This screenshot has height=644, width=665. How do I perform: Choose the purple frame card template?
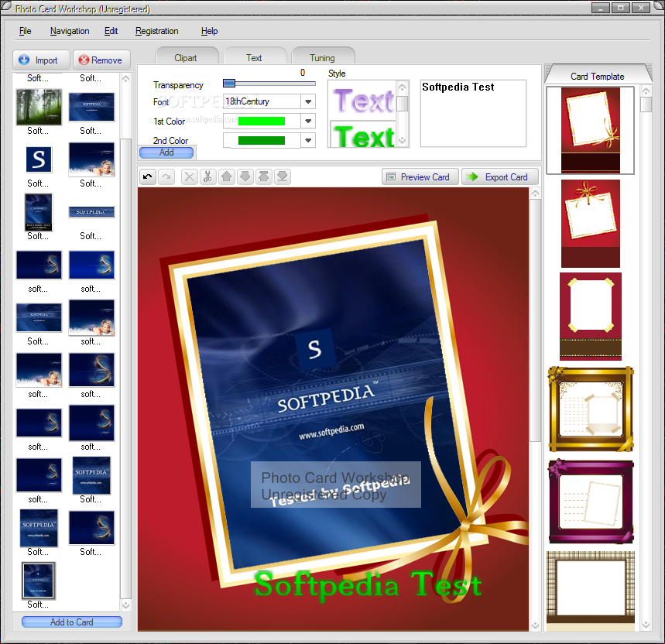[x=591, y=502]
